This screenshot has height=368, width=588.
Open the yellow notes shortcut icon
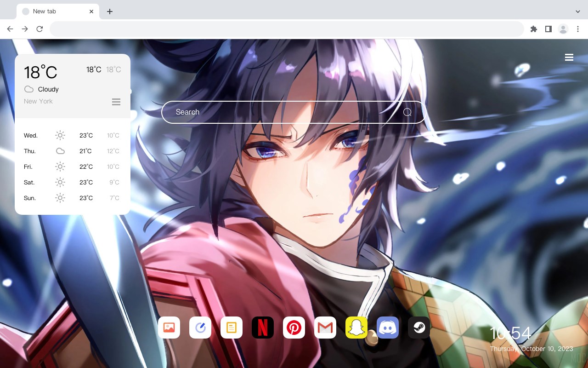point(232,328)
